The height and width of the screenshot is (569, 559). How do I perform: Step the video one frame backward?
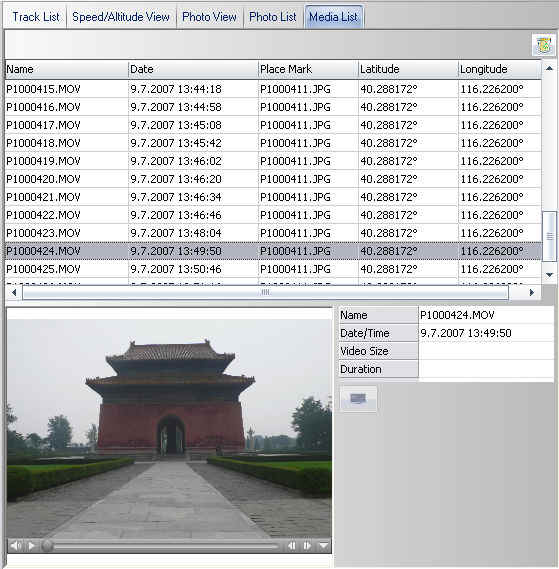[x=291, y=545]
